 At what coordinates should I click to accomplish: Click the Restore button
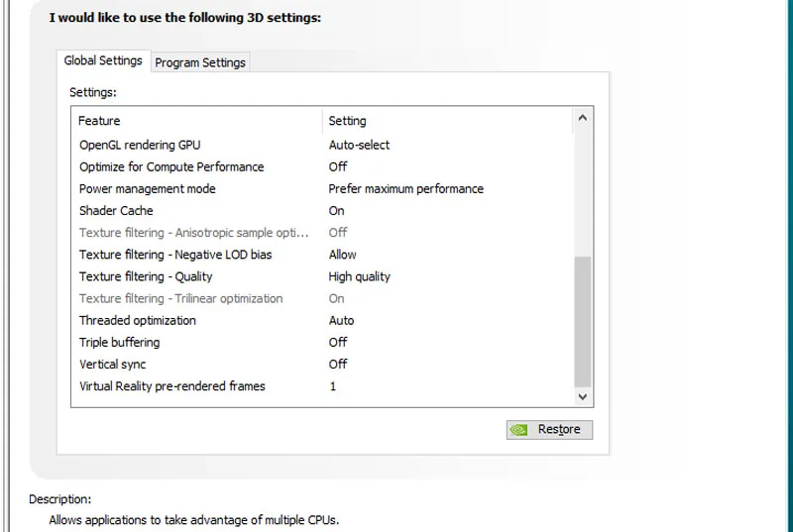click(x=549, y=429)
